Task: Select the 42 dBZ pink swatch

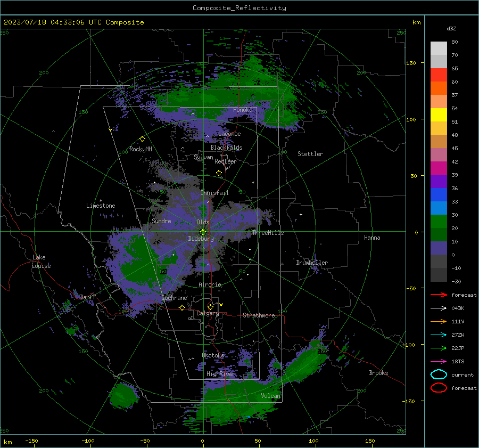Action: pyautogui.click(x=439, y=154)
